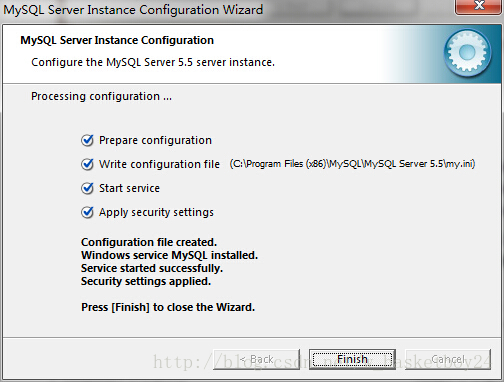
Task: Click the Back button
Action: pyautogui.click(x=256, y=359)
